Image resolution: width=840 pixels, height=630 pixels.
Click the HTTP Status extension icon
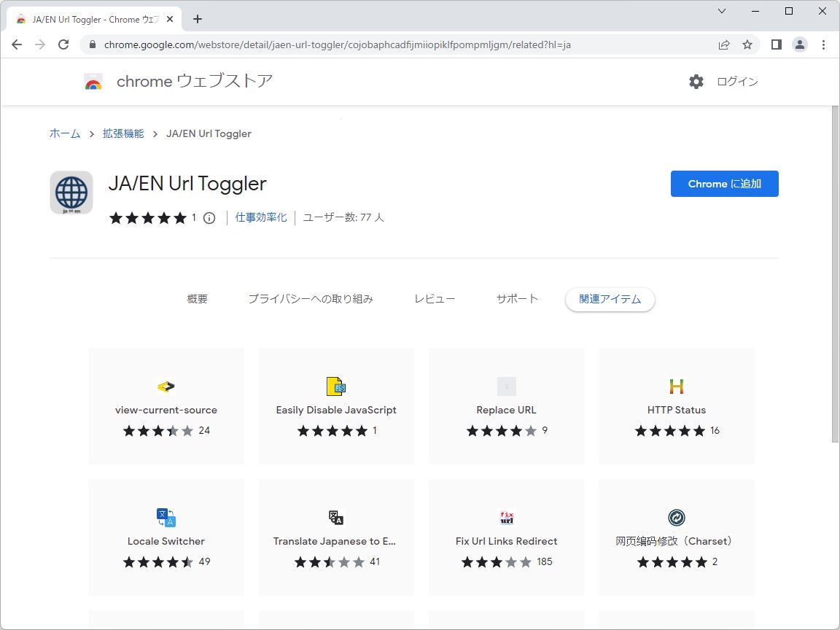coord(676,386)
